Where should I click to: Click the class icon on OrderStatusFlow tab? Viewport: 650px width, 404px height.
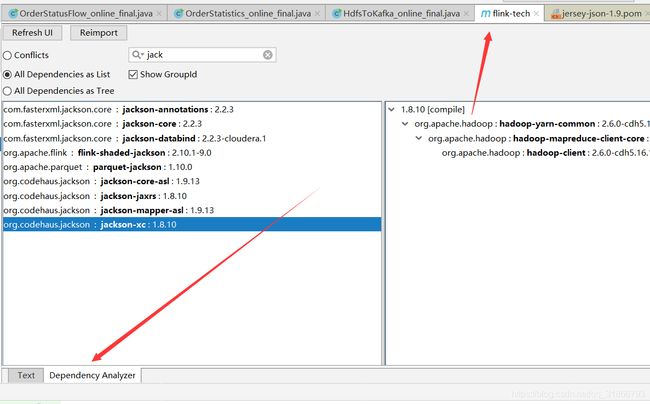(13, 14)
